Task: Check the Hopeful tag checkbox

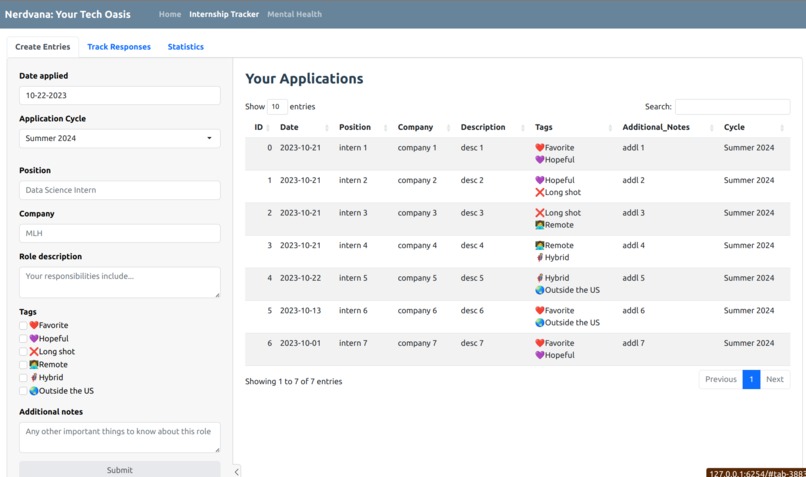Action: (x=23, y=339)
